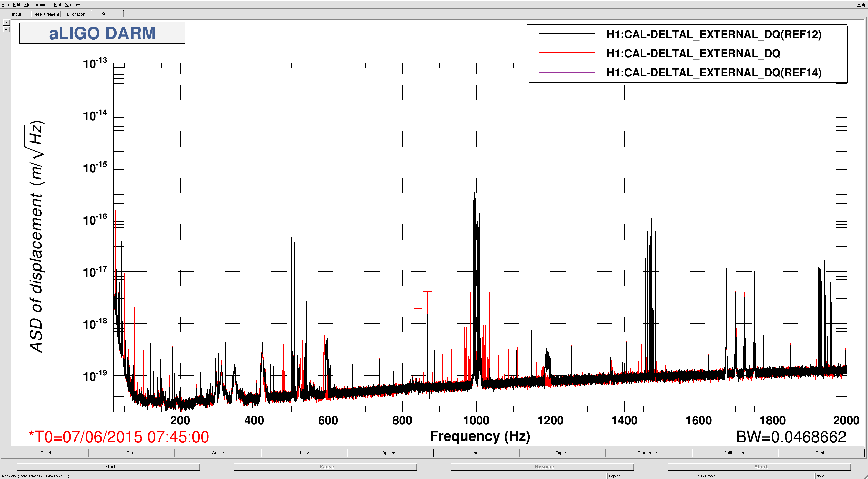Switch to the Measurement tab
868x479 pixels.
coord(46,14)
